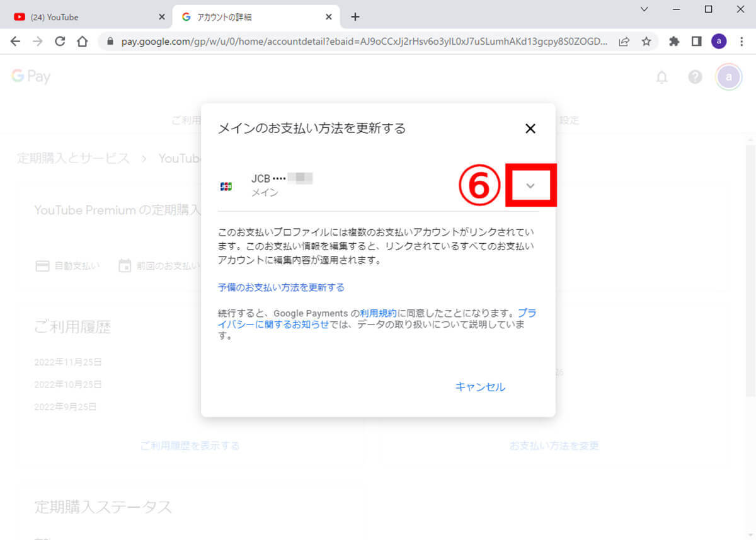Go to browser home page
756x540 pixels.
82,42
